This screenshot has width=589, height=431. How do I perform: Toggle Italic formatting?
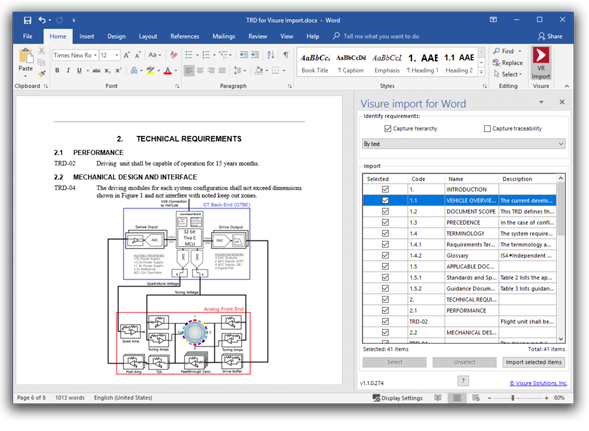[x=68, y=70]
